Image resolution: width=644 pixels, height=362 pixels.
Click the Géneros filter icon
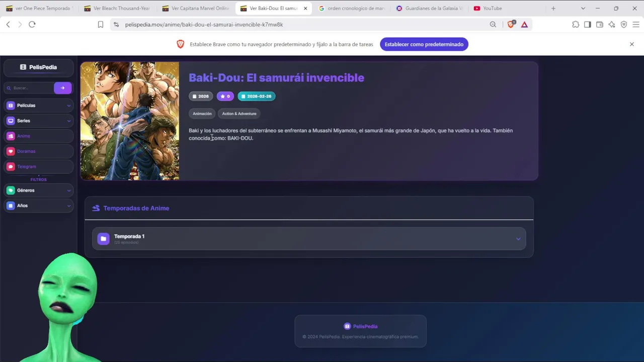tap(11, 191)
